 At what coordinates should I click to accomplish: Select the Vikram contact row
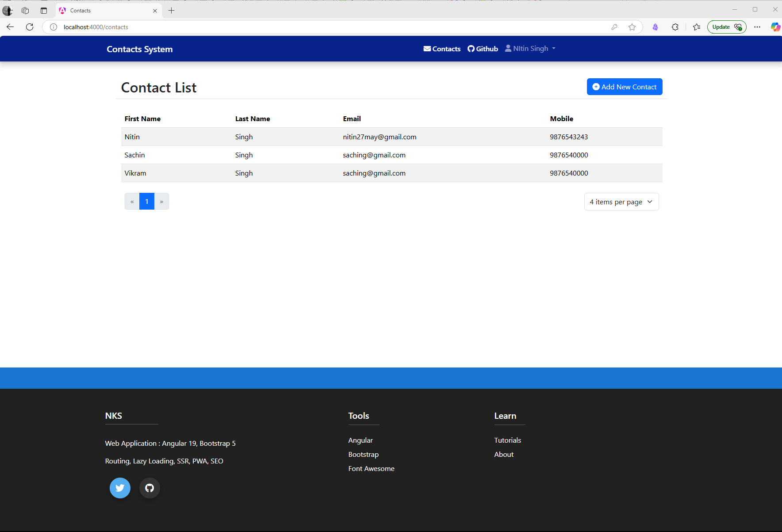[392, 173]
